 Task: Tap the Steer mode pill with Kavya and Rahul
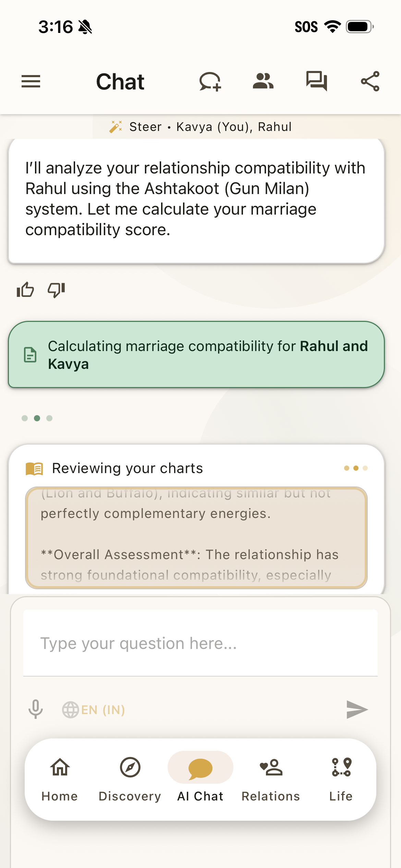coord(200,126)
